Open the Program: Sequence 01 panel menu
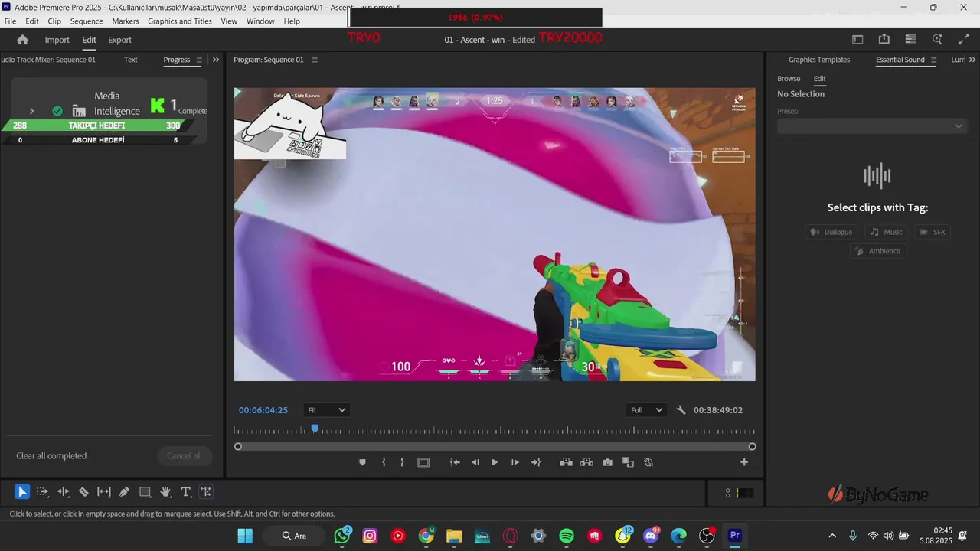980x551 pixels. tap(315, 60)
